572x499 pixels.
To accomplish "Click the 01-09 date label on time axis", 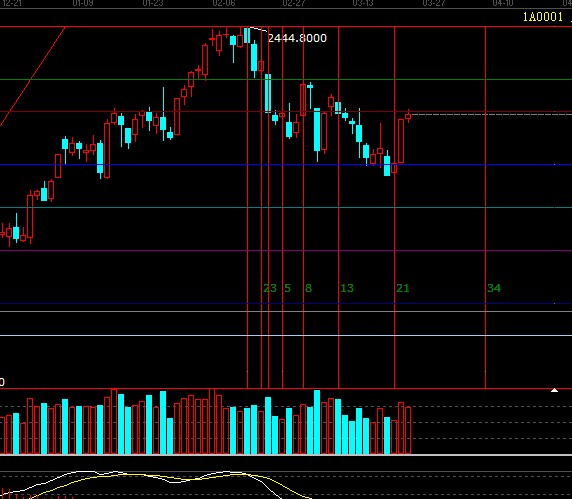I will tap(83, 3).
